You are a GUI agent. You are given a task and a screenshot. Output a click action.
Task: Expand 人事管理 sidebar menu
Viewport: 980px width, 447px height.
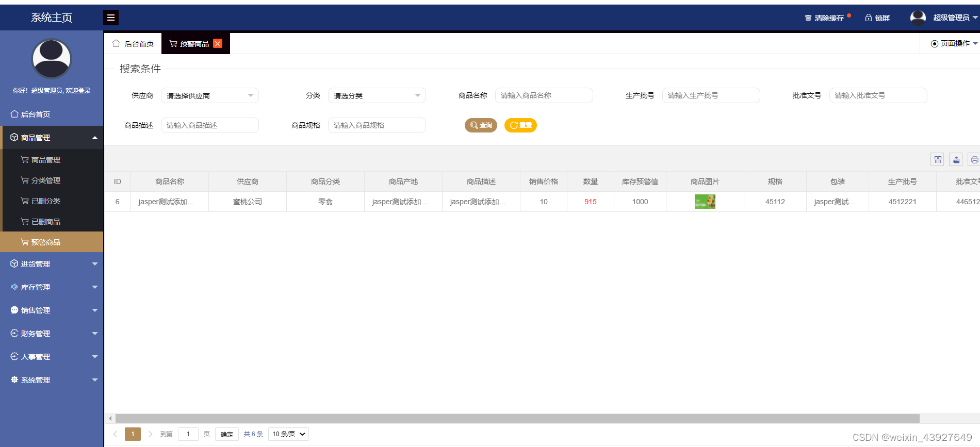[52, 357]
